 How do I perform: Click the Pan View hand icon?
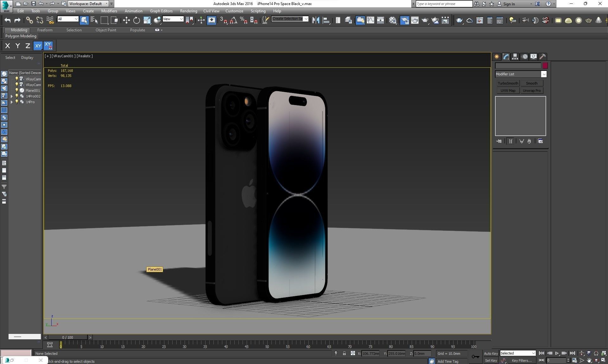click(x=589, y=360)
